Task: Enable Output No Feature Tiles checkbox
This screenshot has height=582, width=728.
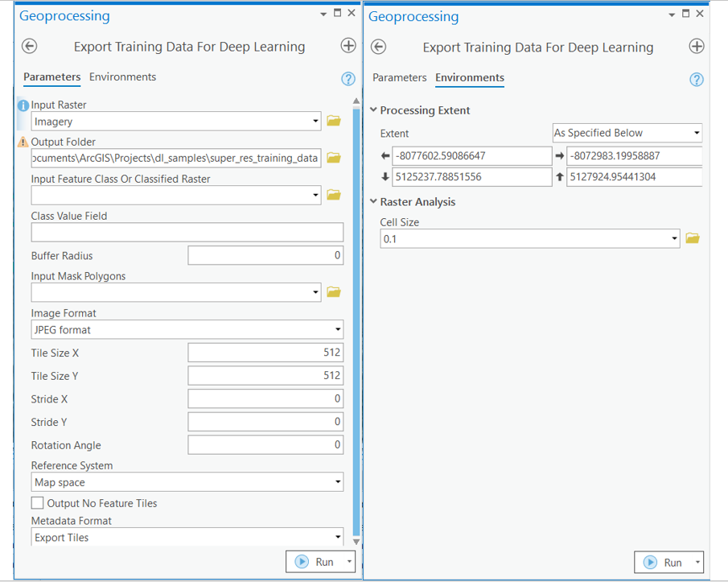Action: click(x=38, y=503)
